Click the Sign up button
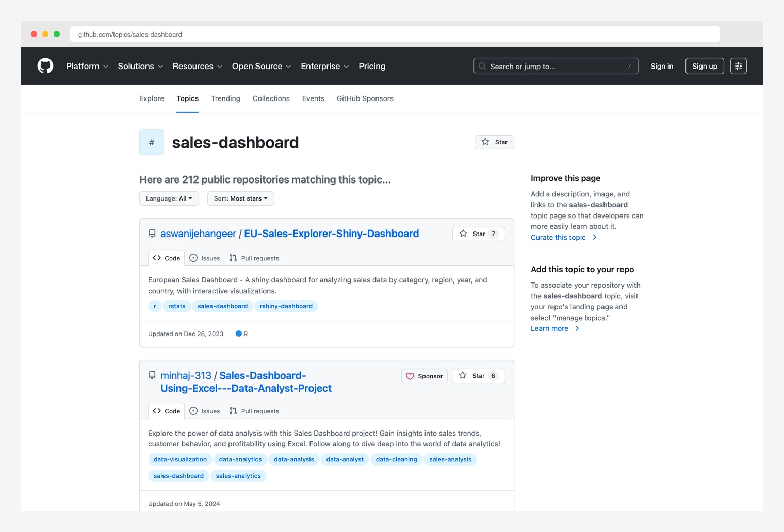The width and height of the screenshot is (784, 532). click(x=705, y=66)
